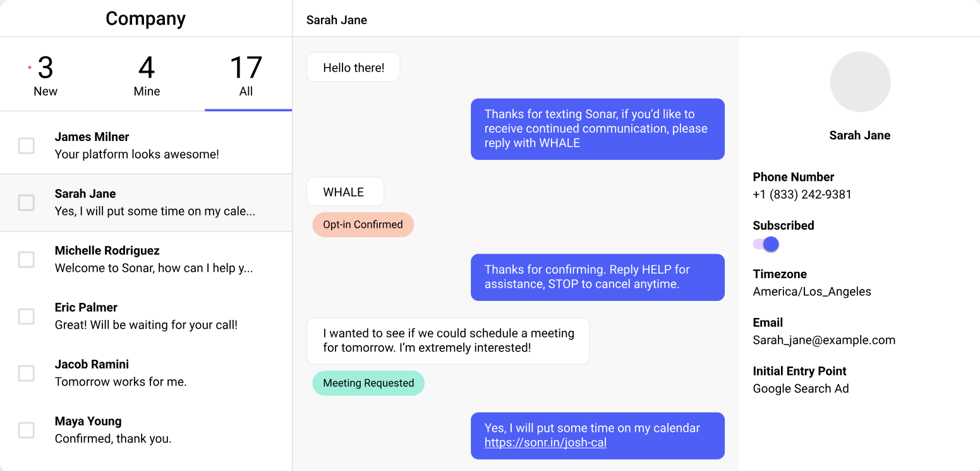Viewport: 980px width, 471px height.
Task: Check the James Milner conversation checkbox
Action: 26,146
